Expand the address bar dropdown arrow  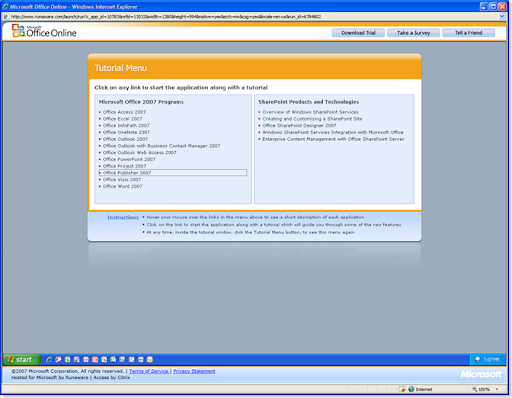coord(502,16)
